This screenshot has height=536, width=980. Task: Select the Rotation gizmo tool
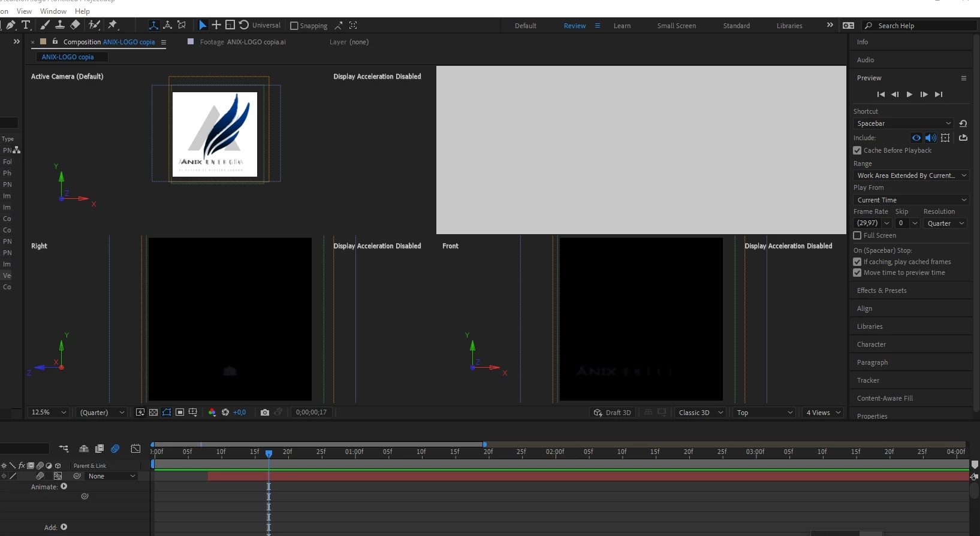click(x=244, y=25)
